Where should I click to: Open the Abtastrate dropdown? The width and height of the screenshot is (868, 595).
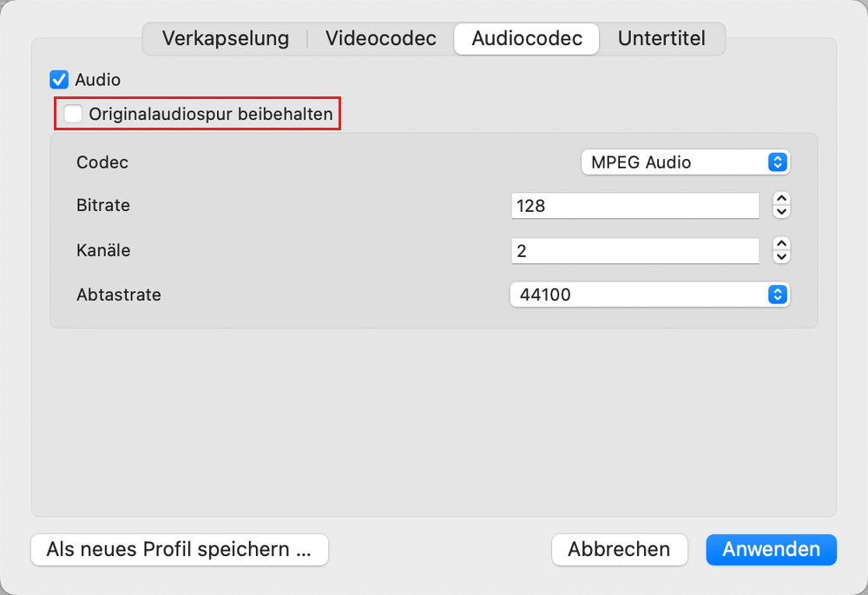click(x=649, y=294)
